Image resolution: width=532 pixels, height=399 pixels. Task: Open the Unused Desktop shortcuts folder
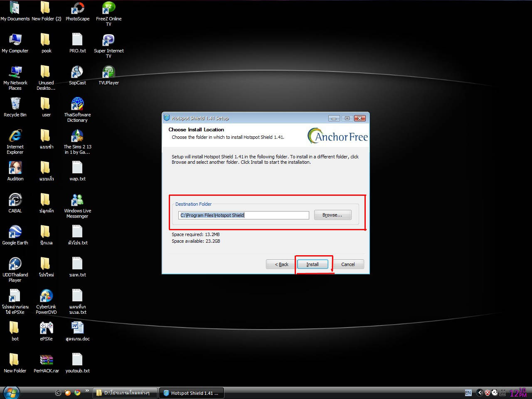click(x=46, y=78)
